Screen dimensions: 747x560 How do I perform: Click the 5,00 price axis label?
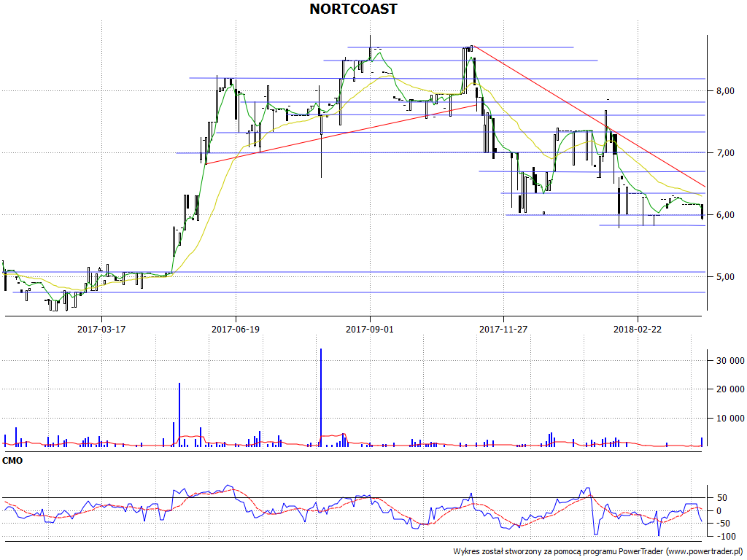[726, 276]
